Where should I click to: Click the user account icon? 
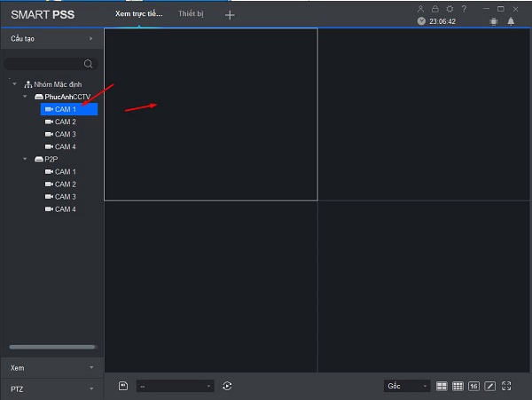(x=421, y=8)
